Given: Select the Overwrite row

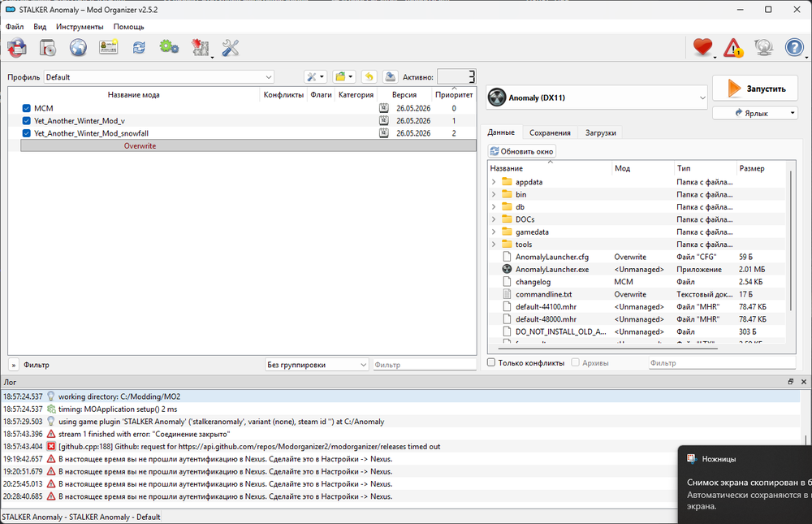Looking at the screenshot, I should click(248, 145).
